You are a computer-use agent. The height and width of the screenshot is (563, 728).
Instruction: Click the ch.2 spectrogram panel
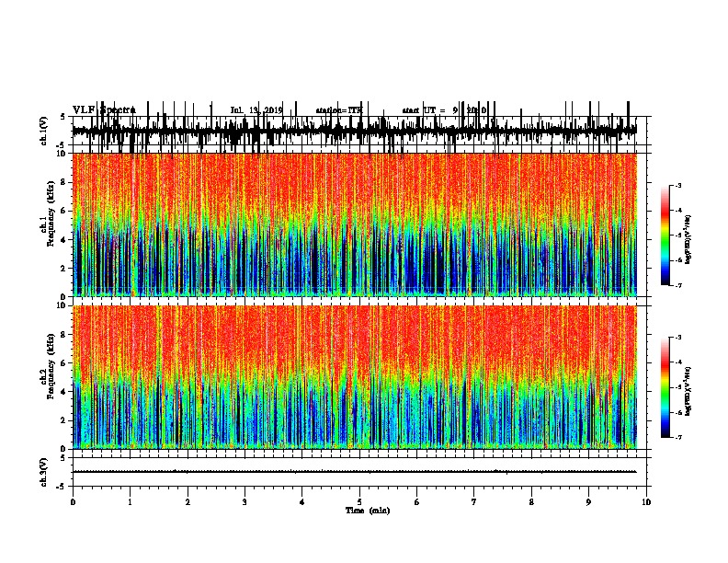pyautogui.click(x=354, y=377)
